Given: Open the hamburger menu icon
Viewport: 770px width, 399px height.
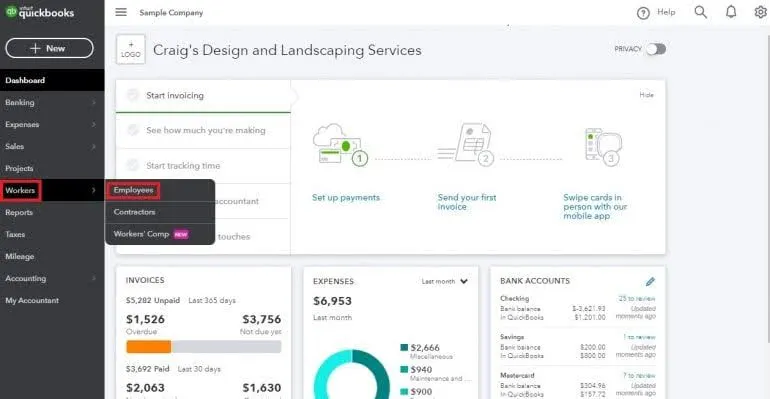Looking at the screenshot, I should (x=121, y=12).
